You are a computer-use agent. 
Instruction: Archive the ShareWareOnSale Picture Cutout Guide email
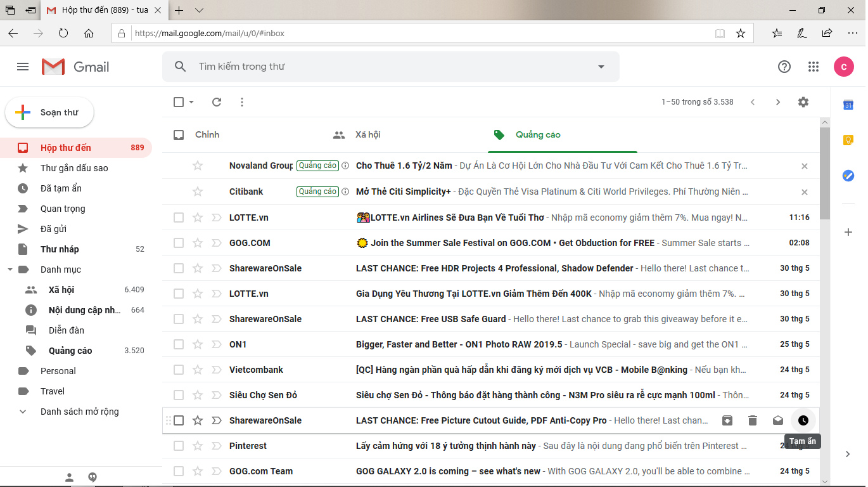tap(727, 420)
